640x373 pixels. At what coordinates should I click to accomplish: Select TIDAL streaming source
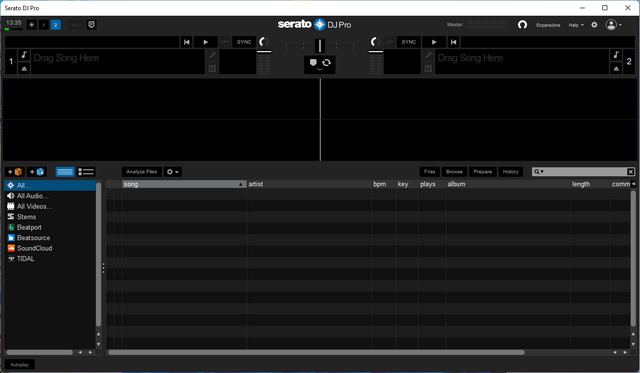[25, 259]
